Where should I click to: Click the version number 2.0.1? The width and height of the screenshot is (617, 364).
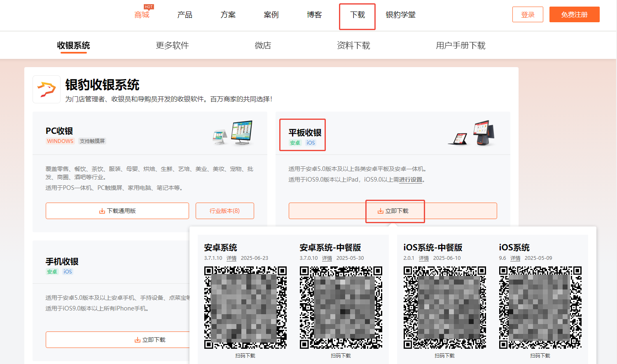tap(409, 258)
